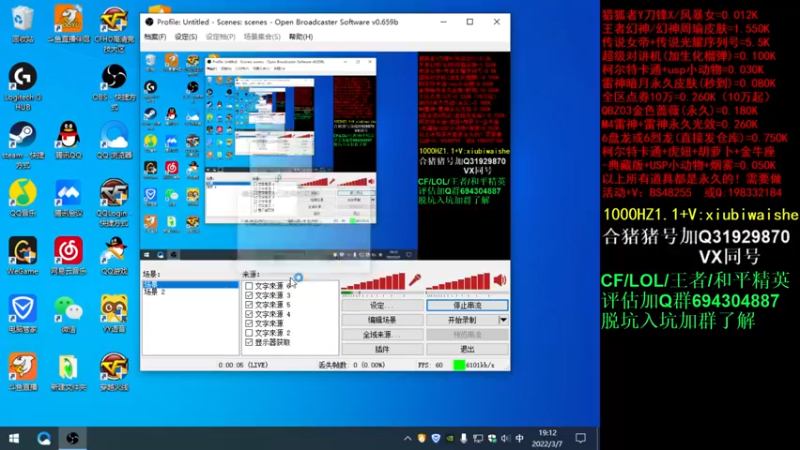
Task: Open Tencent Meeting desktop icon
Action: coord(68,198)
